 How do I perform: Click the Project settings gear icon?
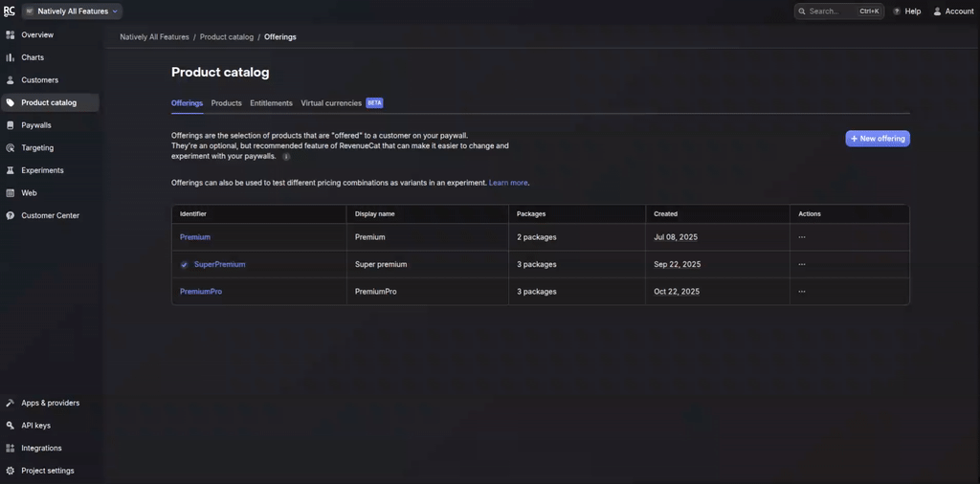click(11, 471)
